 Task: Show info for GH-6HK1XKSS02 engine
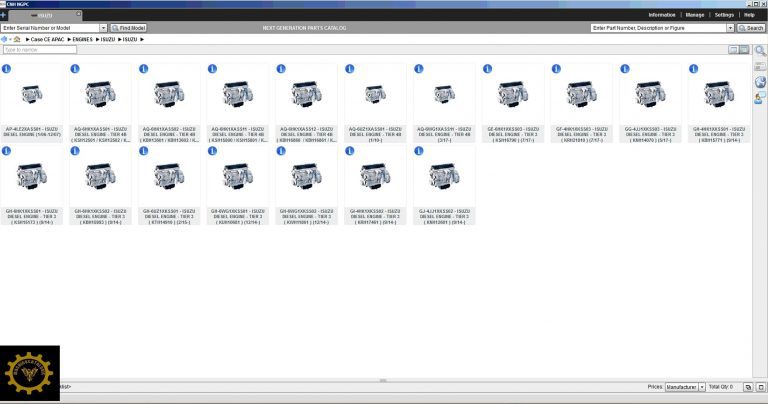tap(75, 151)
